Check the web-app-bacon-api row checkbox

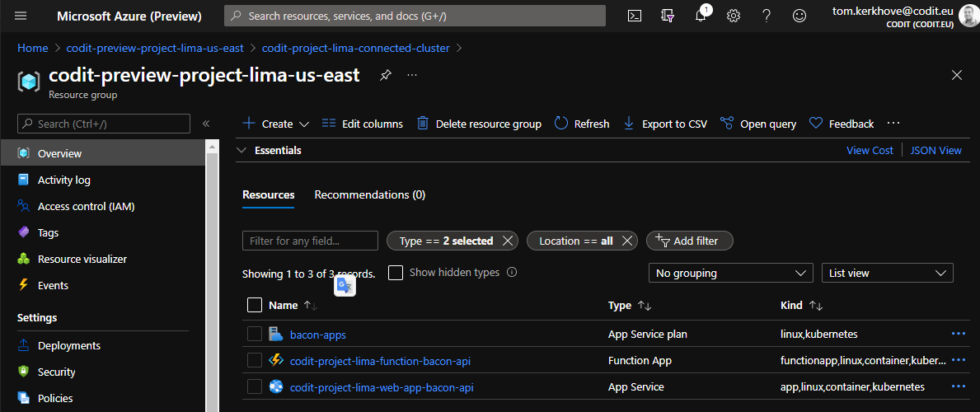click(255, 386)
